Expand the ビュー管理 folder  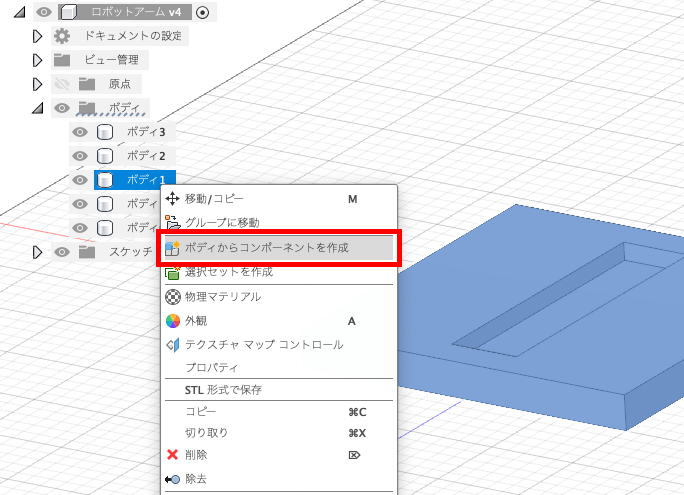[x=38, y=60]
